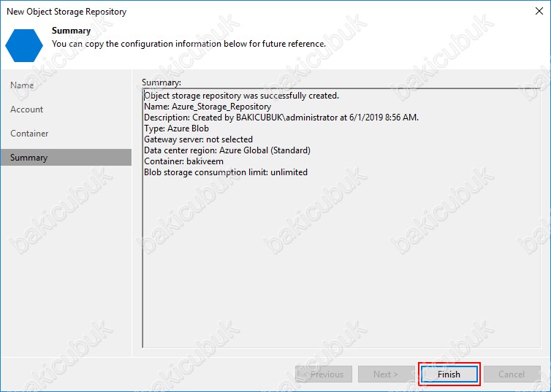Click the bold 'Summary' header title
The height and width of the screenshot is (392, 551).
coord(72,31)
